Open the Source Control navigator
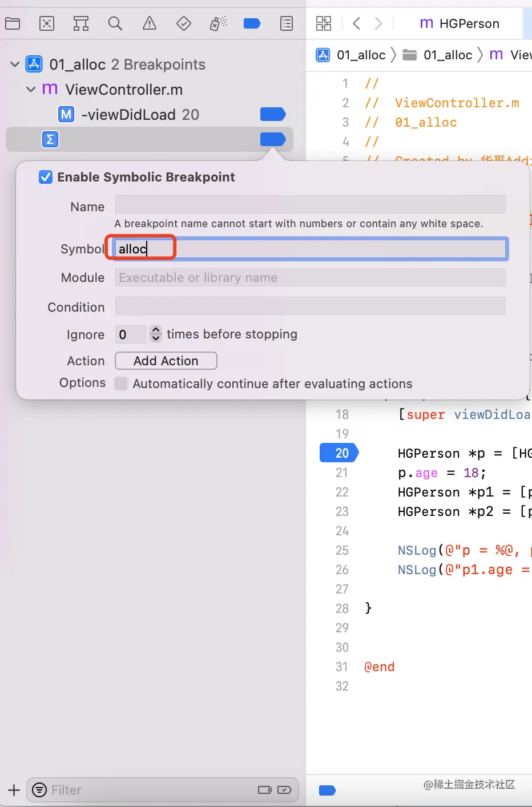This screenshot has width=532, height=807. pyautogui.click(x=47, y=23)
